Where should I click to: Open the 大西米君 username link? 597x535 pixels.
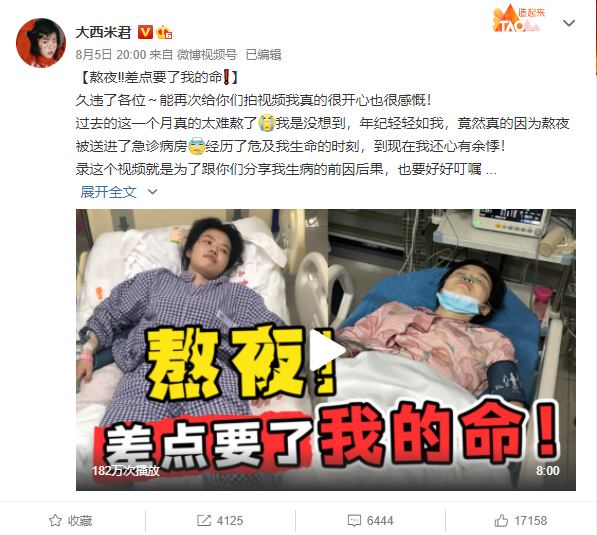click(103, 32)
